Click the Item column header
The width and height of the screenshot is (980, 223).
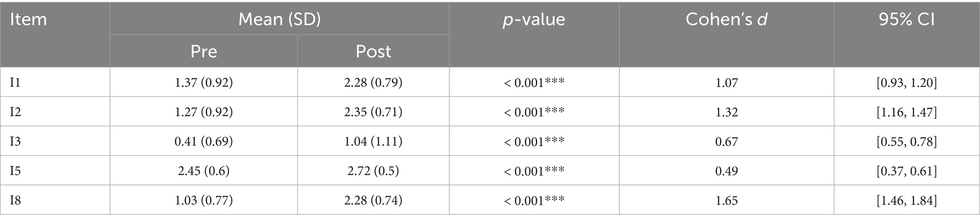[28, 20]
